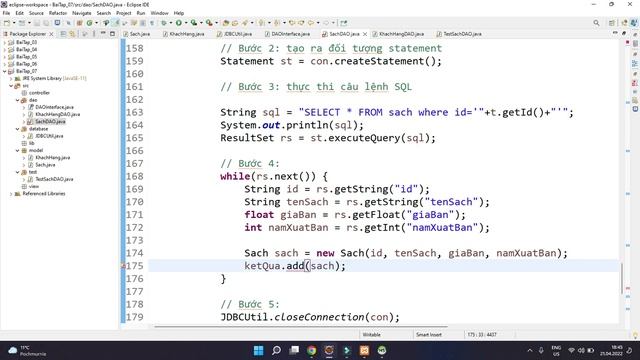Screen dimensions: 640x360
Task: Click the Previous Annotation arrow icon
Action: click(277, 23)
